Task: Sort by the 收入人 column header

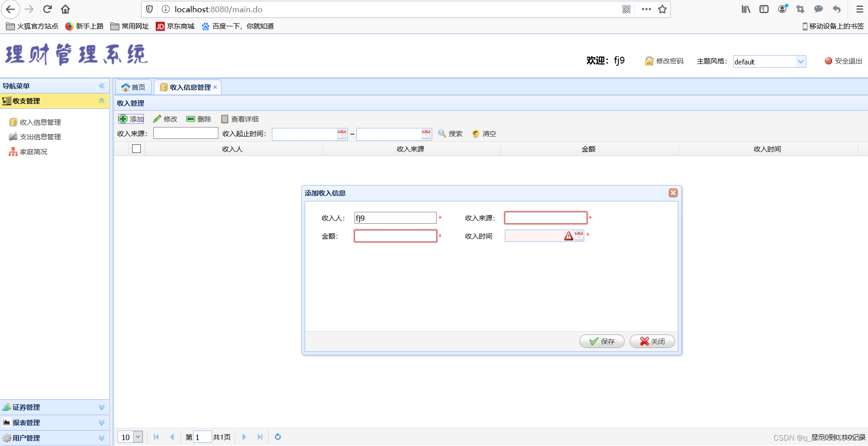Action: 232,149
